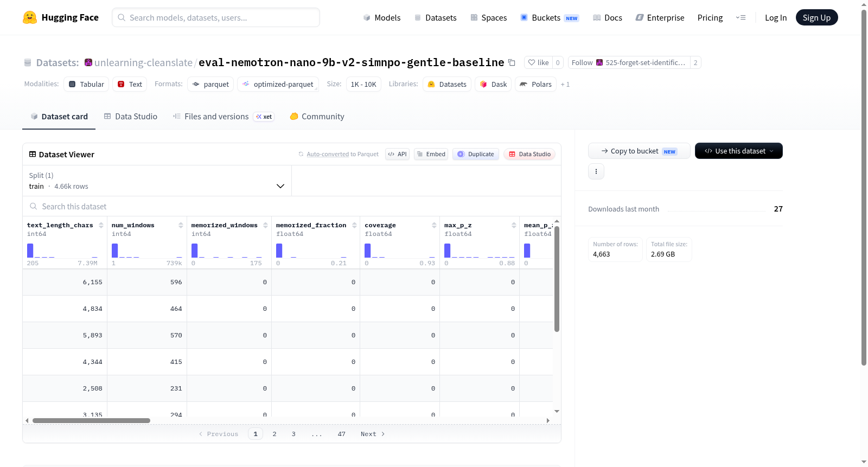
Task: Focus Search this dataset field
Action: coord(292,206)
